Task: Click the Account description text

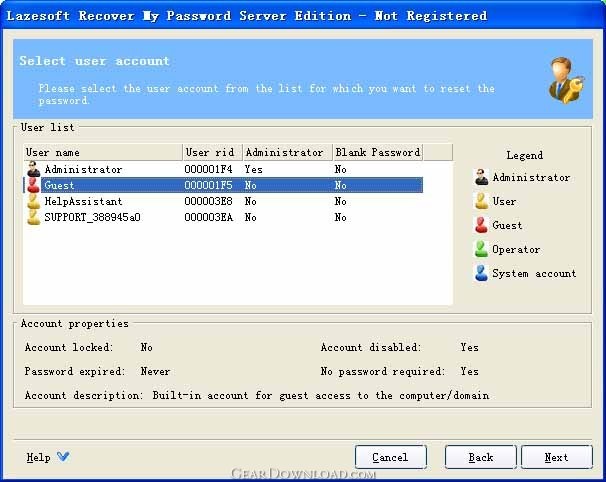Action: pyautogui.click(x=321, y=395)
